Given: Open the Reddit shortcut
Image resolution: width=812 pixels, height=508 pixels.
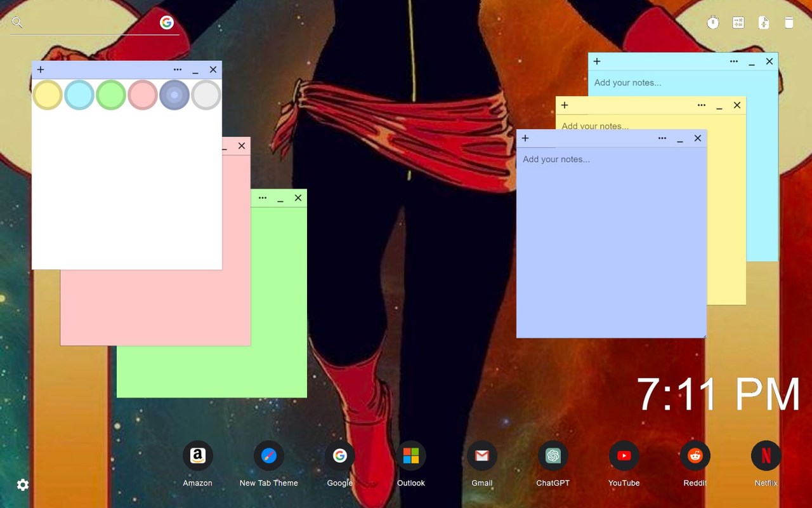Looking at the screenshot, I should 695,455.
